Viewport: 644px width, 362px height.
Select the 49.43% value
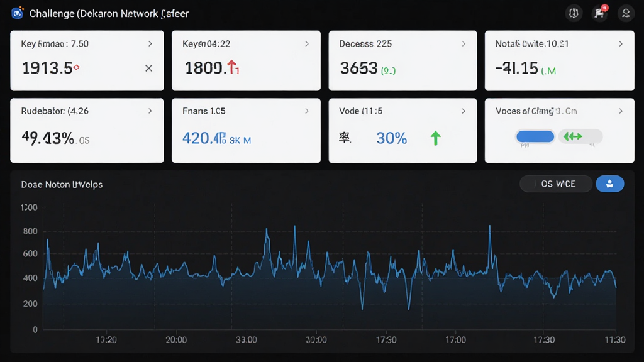48,138
